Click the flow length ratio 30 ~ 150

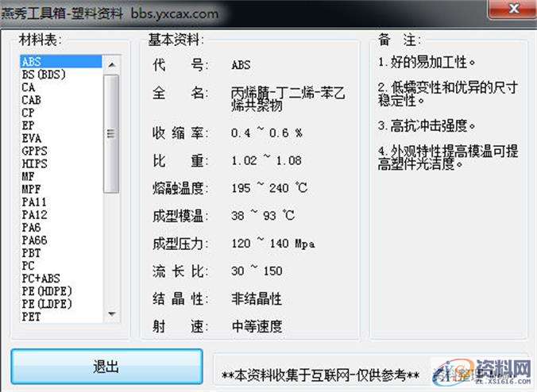point(257,271)
